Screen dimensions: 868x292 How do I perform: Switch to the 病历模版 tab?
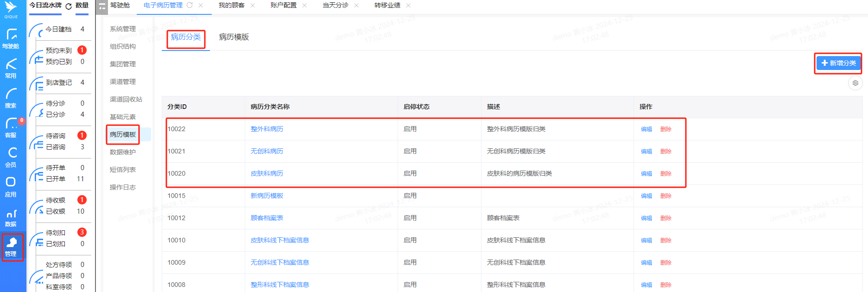click(234, 37)
